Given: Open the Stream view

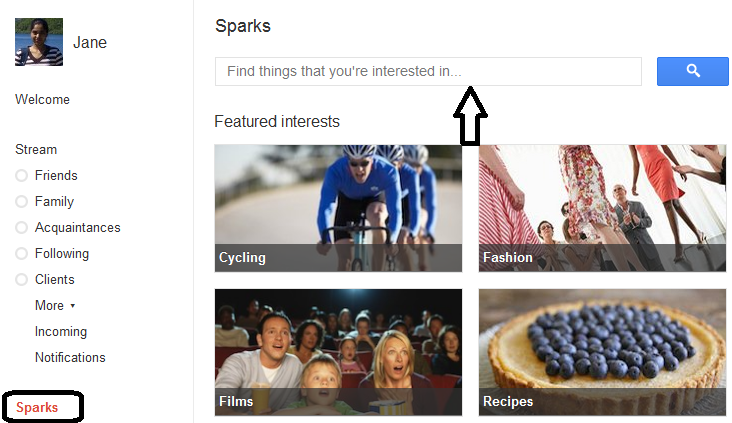Looking at the screenshot, I should tap(36, 150).
